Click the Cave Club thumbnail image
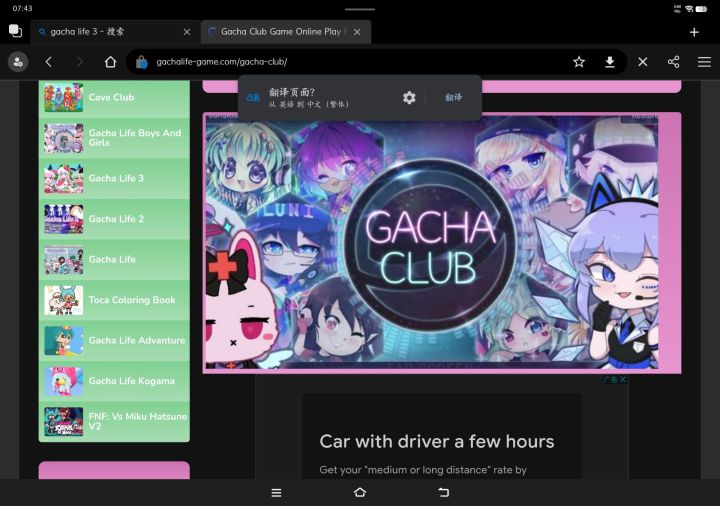The image size is (720, 506). pyautogui.click(x=64, y=97)
